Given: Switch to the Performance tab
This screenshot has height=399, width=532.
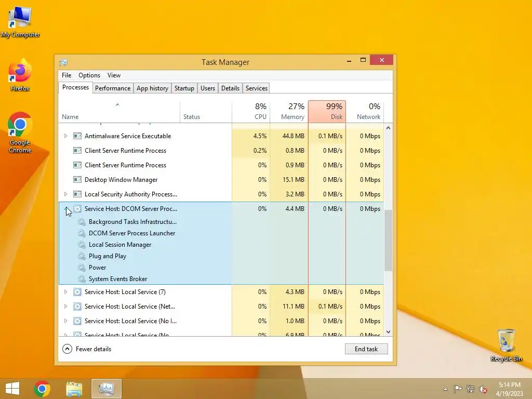Looking at the screenshot, I should 113,88.
